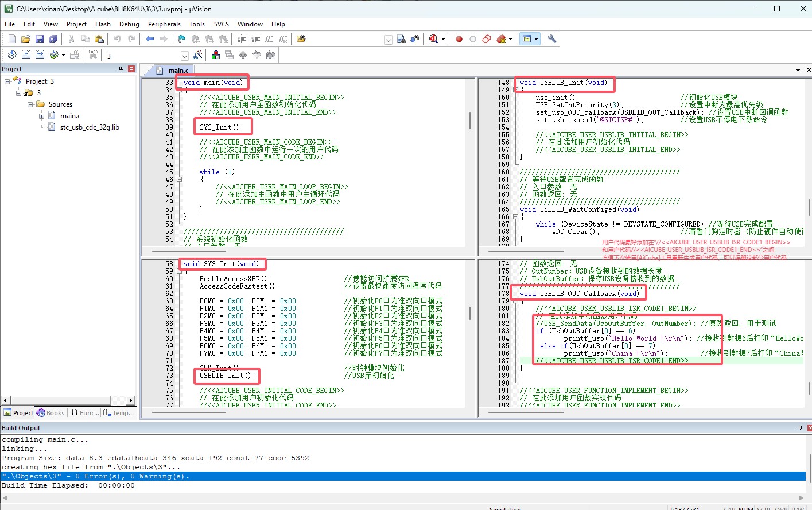Image resolution: width=812 pixels, height=510 pixels.
Task: Click the Build Output horizontal scrollbar
Action: click(402, 498)
